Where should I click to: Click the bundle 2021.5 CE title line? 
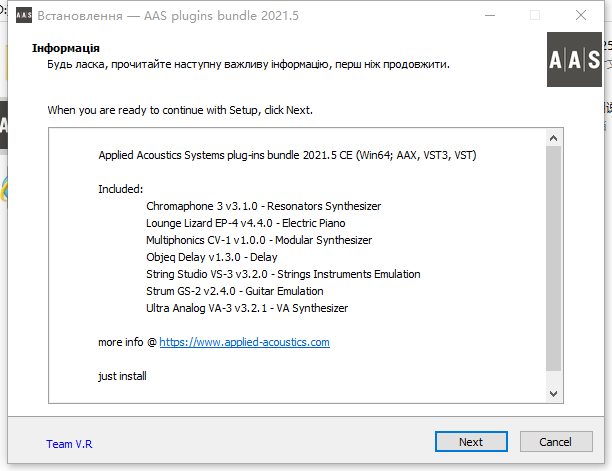(287, 155)
